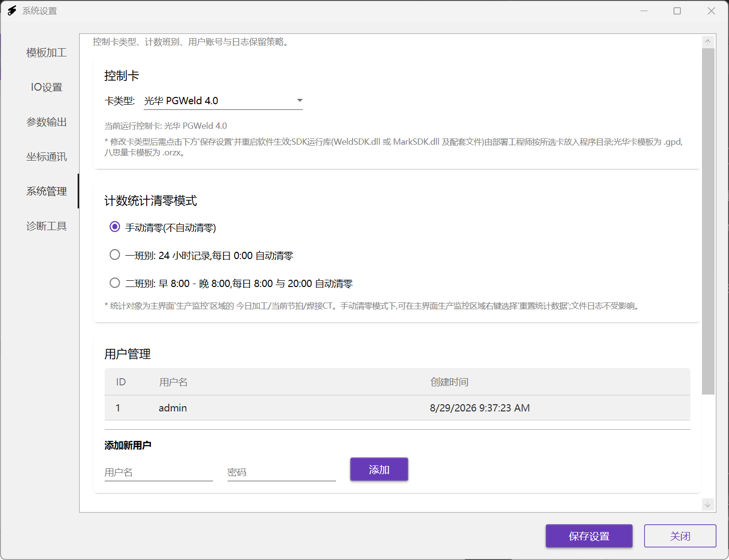Click the 创建时间 column header

(449, 382)
